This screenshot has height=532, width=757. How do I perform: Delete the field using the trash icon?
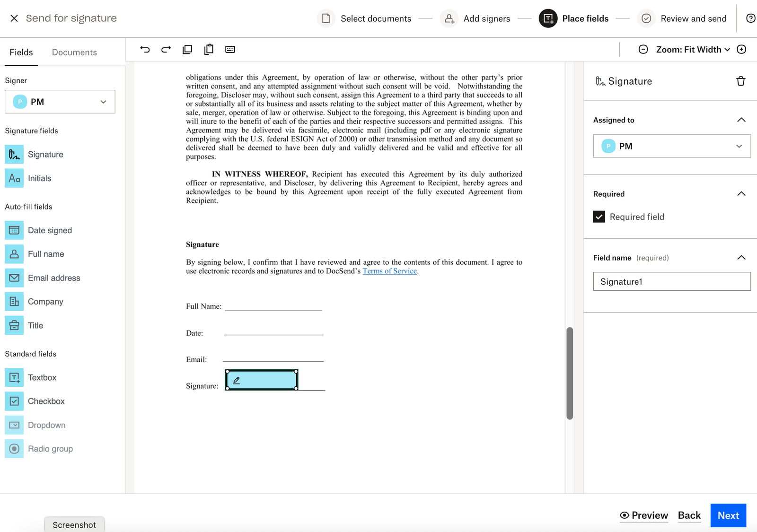tap(740, 81)
